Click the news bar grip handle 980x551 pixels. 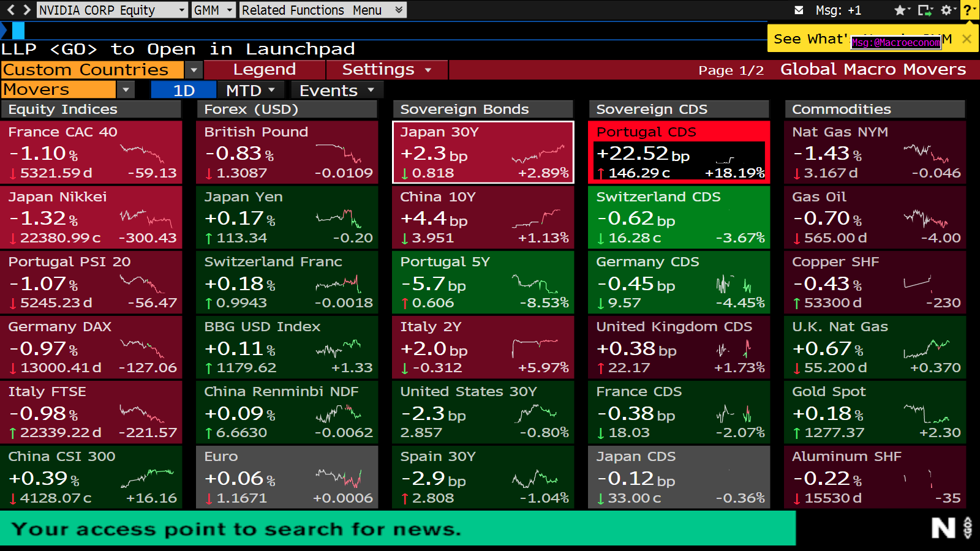coord(968,528)
